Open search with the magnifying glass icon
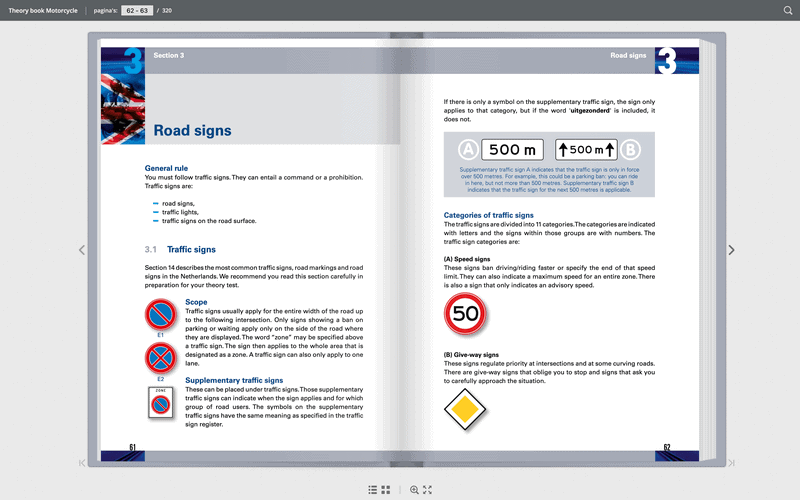This screenshot has height=500, width=800. pyautogui.click(x=788, y=10)
